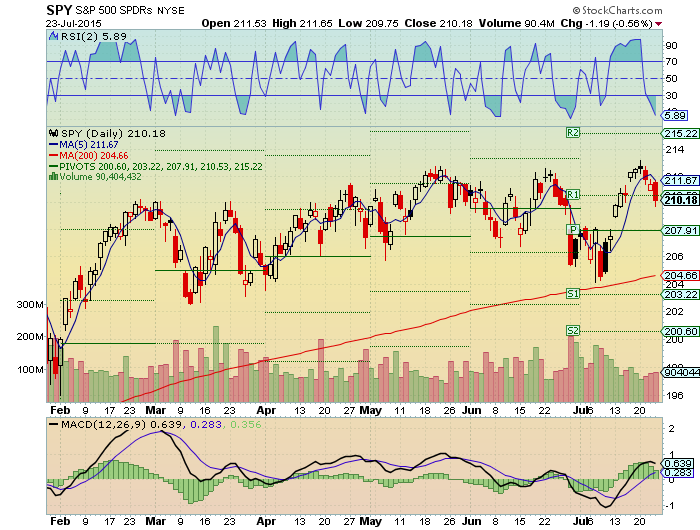
Task: Click the 0.639 MACD value tag
Action: [x=677, y=463]
